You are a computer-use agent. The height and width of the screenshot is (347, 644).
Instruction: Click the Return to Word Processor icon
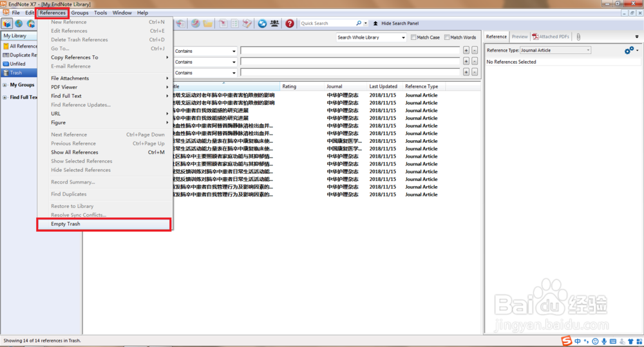tap(247, 23)
